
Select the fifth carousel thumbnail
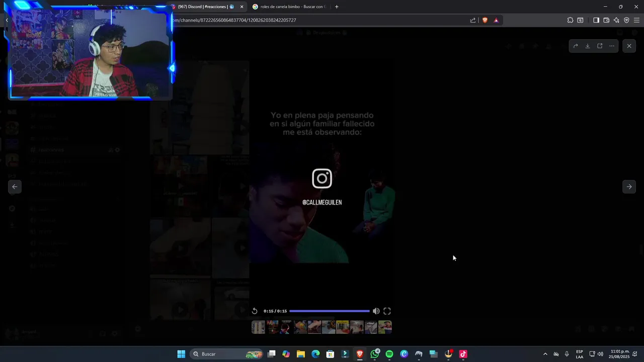pyautogui.click(x=314, y=327)
